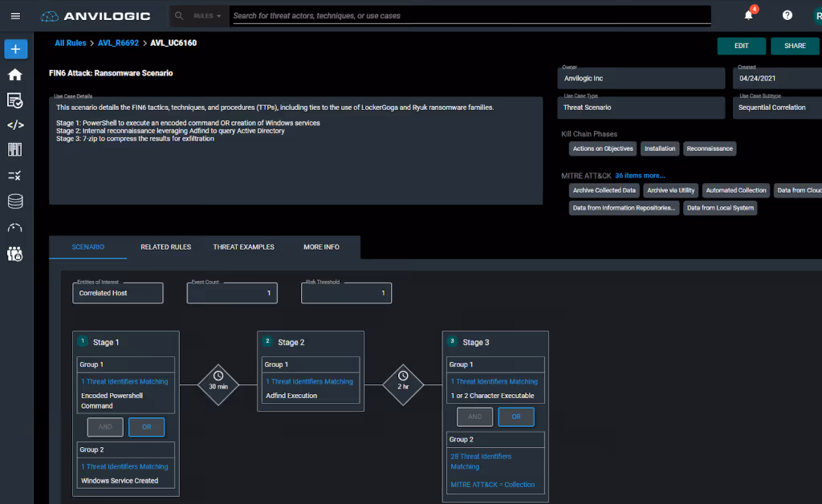Viewport: 822px width, 504px height.
Task: Click the 2 hr time window diamond
Action: pyautogui.click(x=403, y=385)
